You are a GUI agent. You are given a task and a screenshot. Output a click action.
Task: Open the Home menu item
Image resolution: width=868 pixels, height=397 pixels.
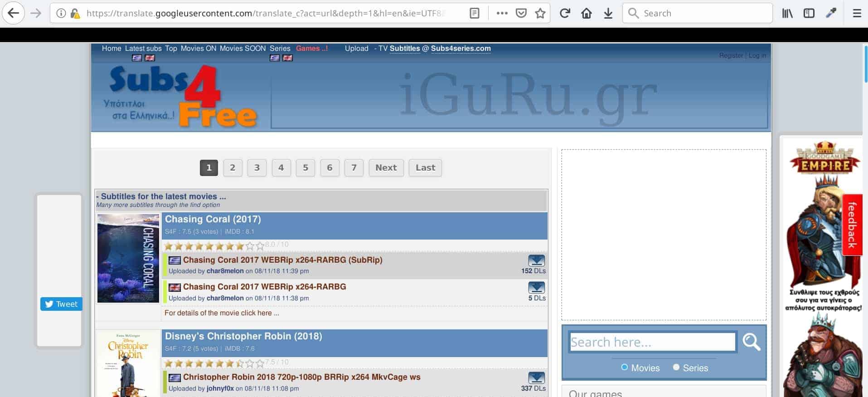coord(112,49)
